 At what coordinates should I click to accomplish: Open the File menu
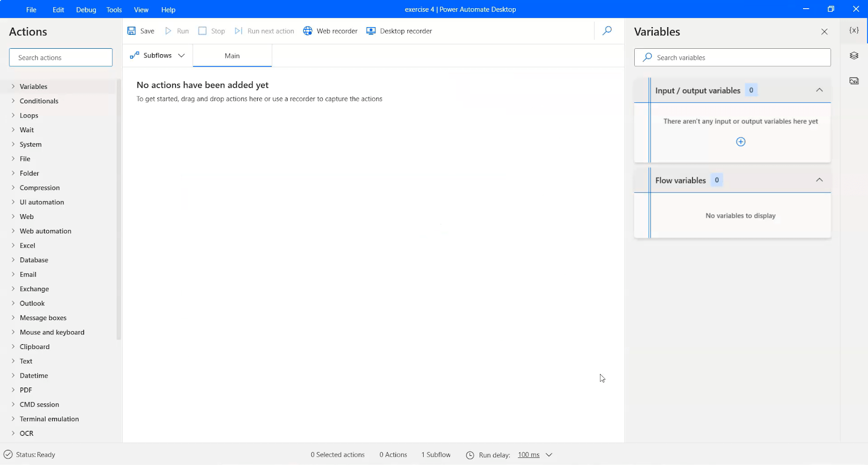tap(31, 9)
